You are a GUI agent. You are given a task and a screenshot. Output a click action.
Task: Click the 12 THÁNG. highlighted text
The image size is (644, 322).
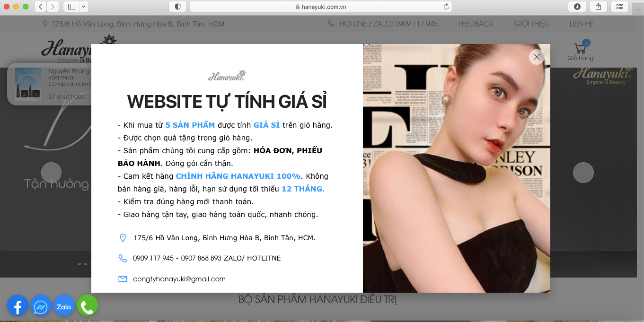pos(303,189)
